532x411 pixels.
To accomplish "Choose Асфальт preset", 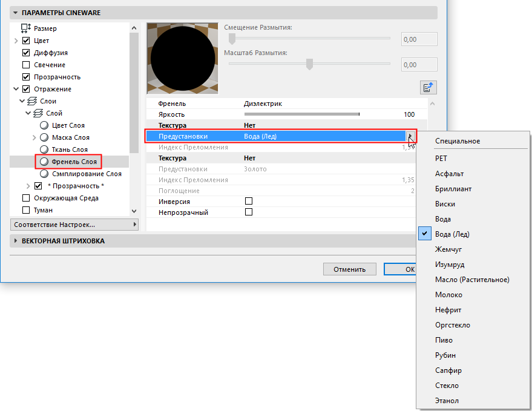I will [449, 174].
